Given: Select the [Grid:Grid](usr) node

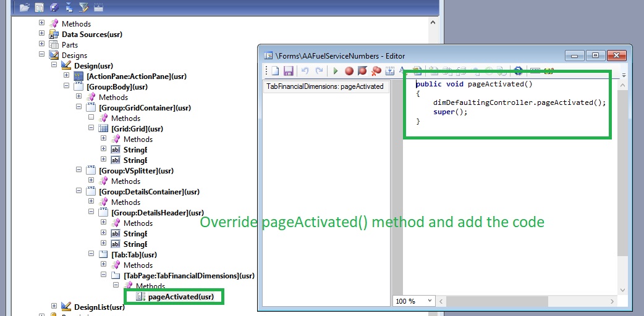Looking at the screenshot, I should tap(137, 129).
